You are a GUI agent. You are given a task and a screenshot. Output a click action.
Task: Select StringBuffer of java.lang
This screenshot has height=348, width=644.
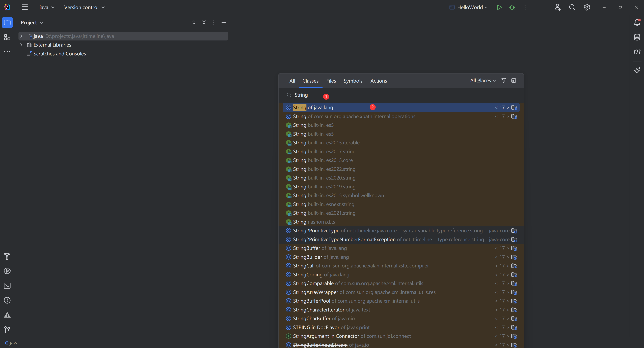click(401, 248)
